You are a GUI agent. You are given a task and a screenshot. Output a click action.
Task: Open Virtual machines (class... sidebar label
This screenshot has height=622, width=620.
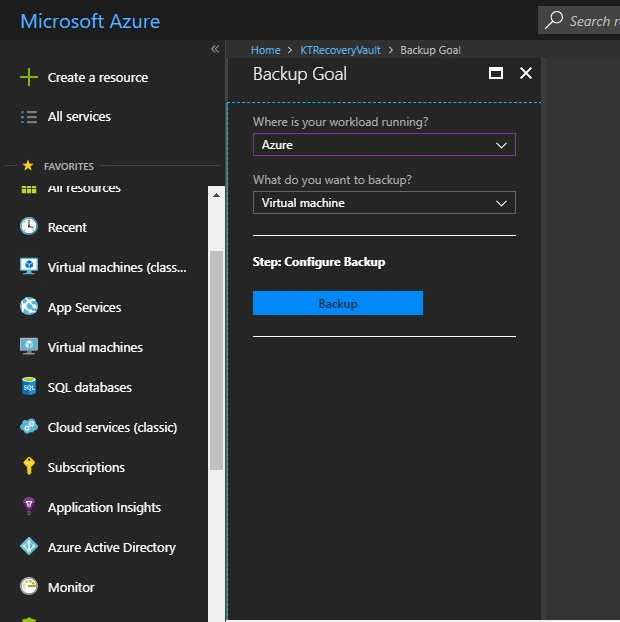point(117,267)
